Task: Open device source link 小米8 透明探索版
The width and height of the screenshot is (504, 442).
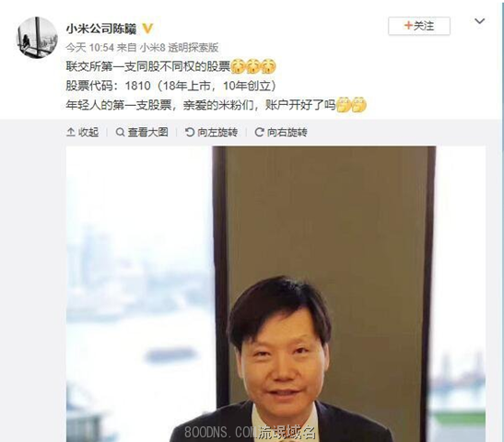Action: click(180, 48)
